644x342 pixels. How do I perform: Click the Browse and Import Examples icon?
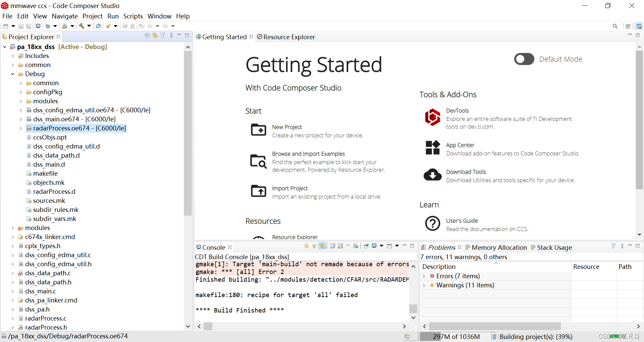click(259, 161)
